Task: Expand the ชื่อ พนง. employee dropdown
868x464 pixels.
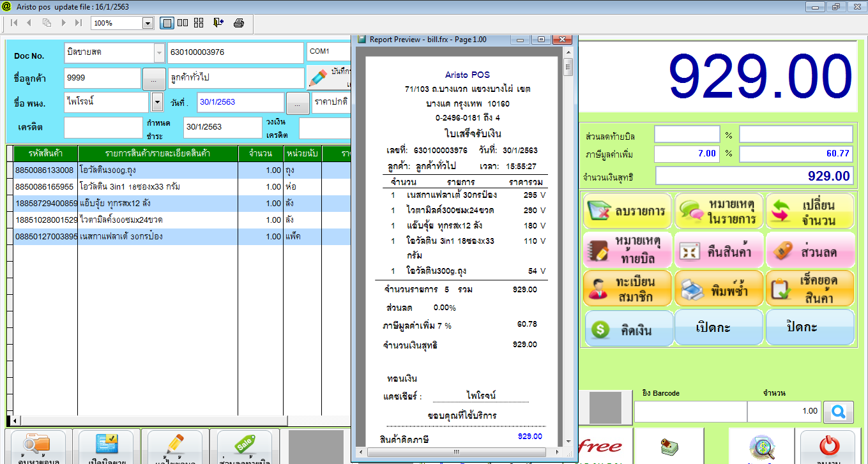Action: 157,102
